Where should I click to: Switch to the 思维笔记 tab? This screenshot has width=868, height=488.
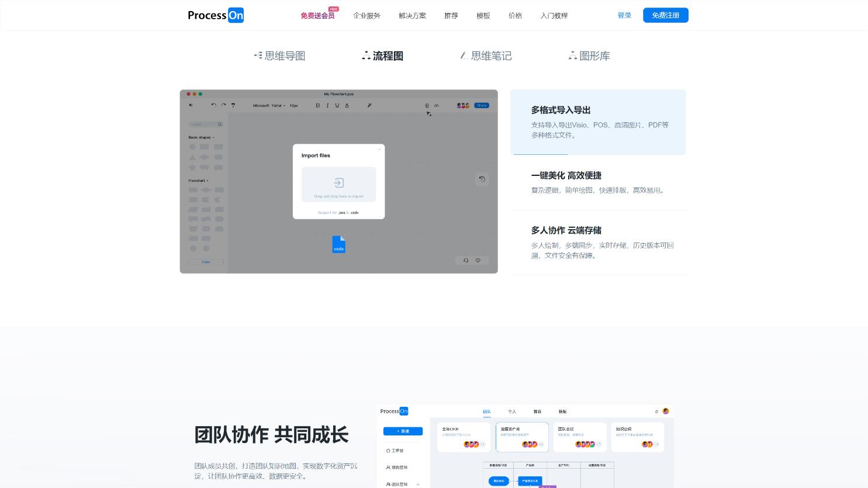point(486,56)
